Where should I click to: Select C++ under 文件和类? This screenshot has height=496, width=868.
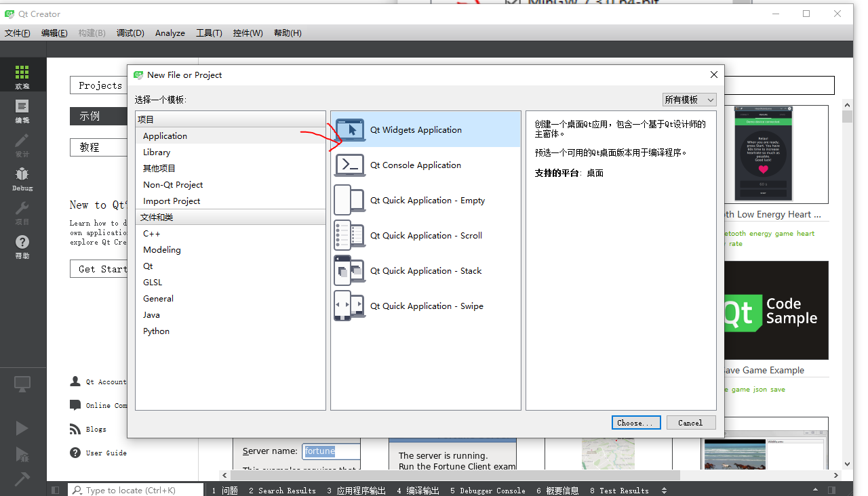click(231, 233)
